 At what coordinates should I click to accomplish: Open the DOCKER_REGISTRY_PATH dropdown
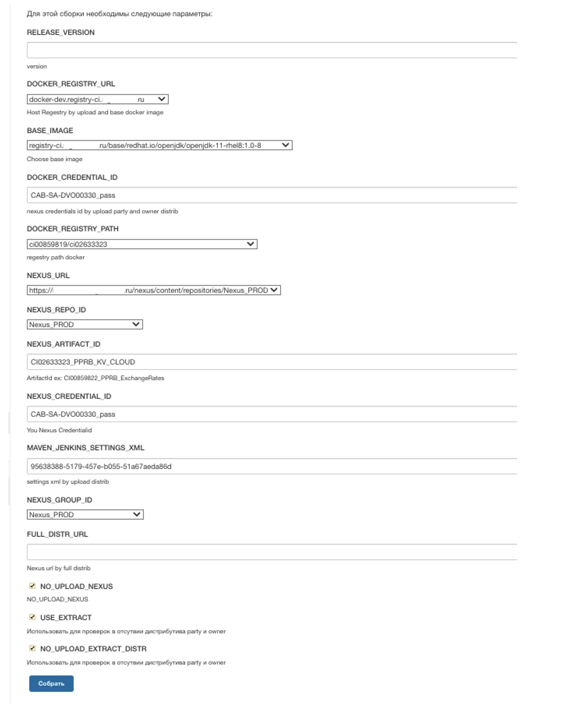click(x=141, y=244)
